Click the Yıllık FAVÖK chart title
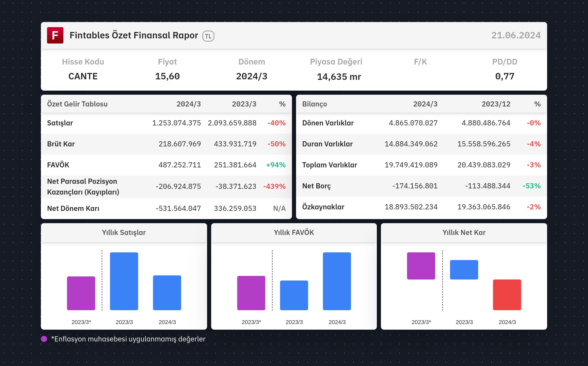This screenshot has width=588, height=366. 294,232
